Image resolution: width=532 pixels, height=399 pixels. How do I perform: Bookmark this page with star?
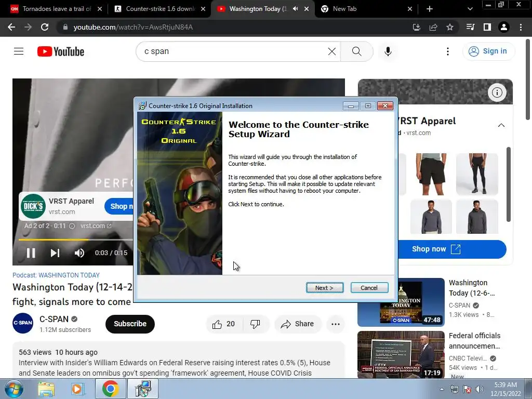[x=450, y=27]
